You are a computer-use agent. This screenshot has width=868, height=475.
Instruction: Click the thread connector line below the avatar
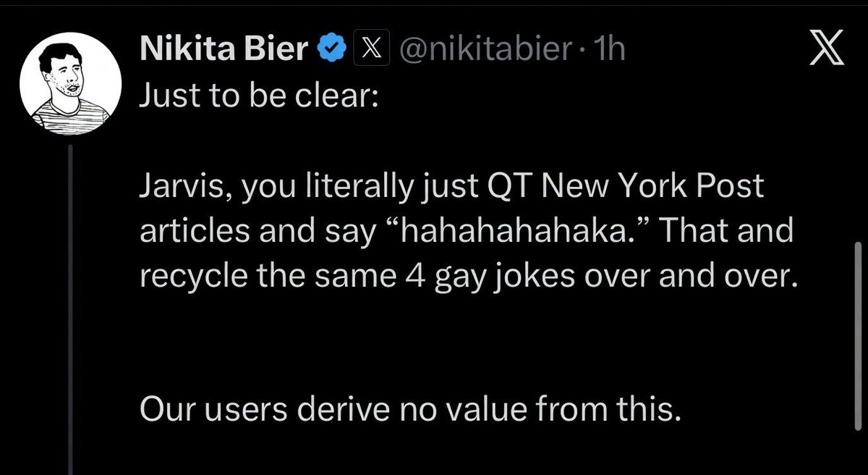(71, 304)
